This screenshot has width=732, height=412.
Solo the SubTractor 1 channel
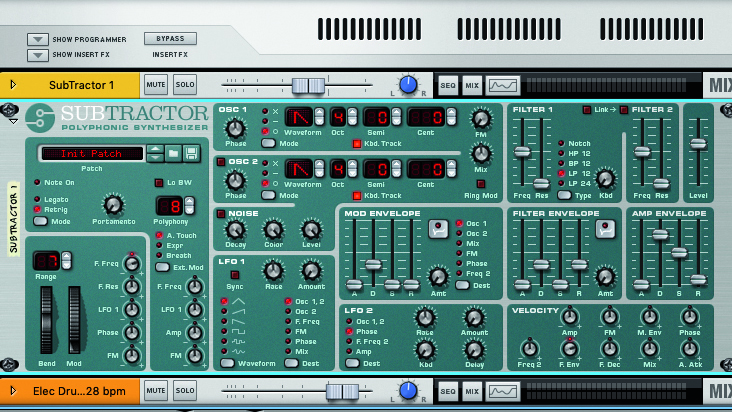point(184,85)
